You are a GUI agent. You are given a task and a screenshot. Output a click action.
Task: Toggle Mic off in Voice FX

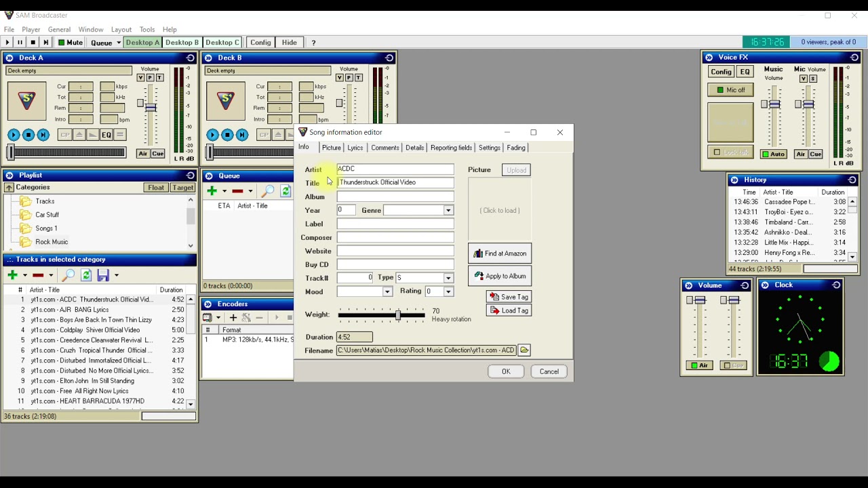coord(730,90)
